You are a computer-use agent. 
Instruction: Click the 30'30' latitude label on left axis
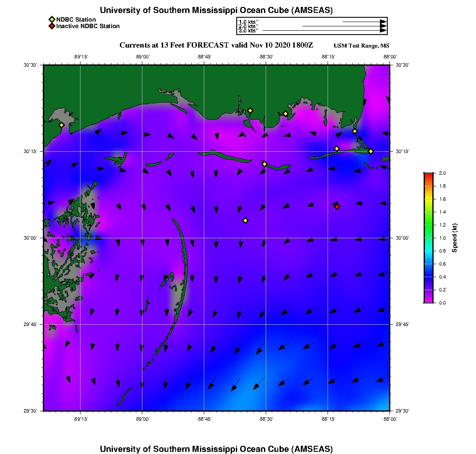(x=30, y=65)
